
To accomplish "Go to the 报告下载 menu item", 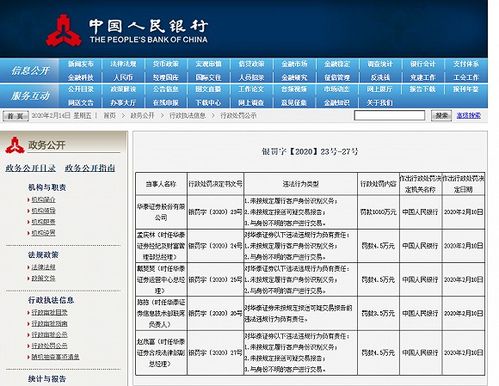I will (x=423, y=89).
